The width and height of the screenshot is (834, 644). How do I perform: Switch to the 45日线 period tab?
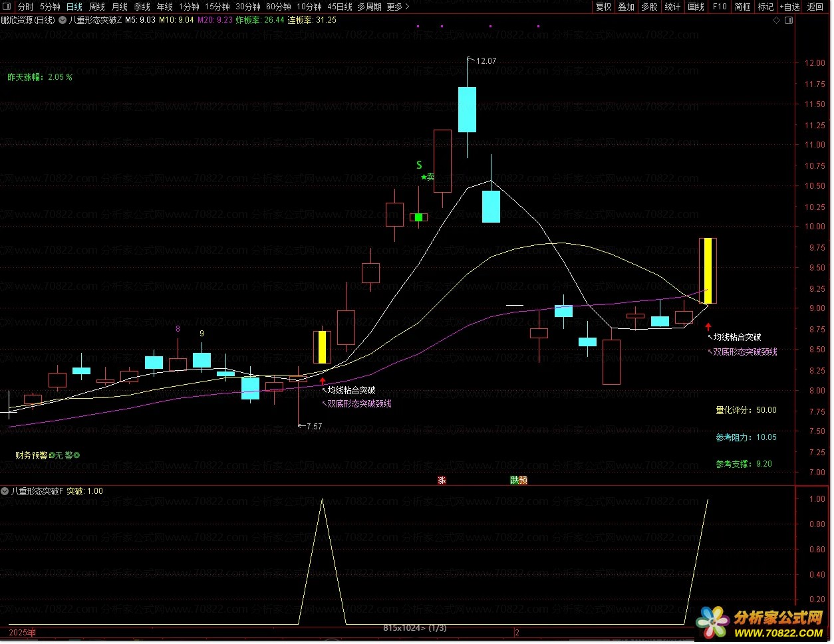(x=340, y=7)
